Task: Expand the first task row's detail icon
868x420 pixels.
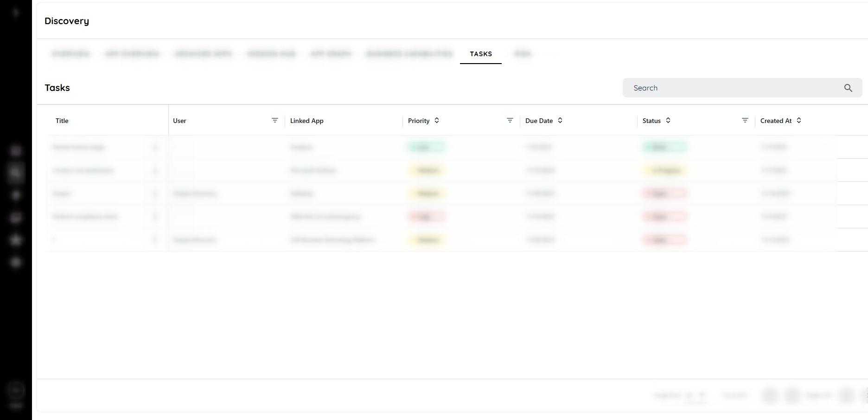Action: pos(155,147)
